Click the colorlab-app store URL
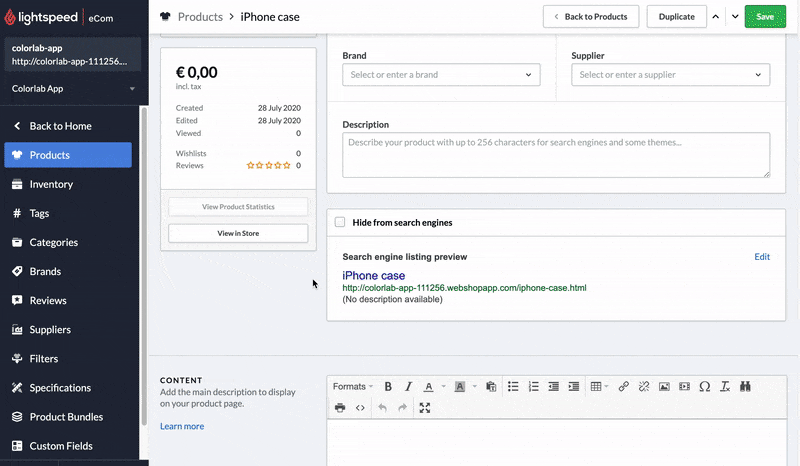The image size is (800, 466). [69, 61]
